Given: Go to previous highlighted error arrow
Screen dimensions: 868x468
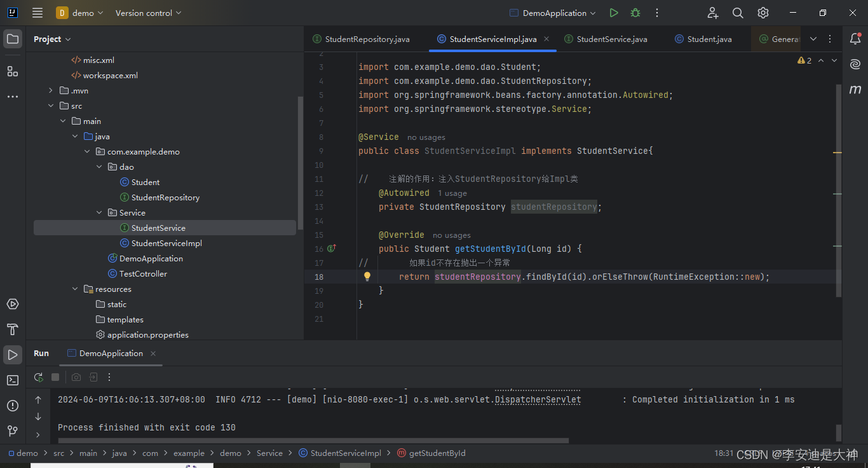Looking at the screenshot, I should (x=821, y=60).
